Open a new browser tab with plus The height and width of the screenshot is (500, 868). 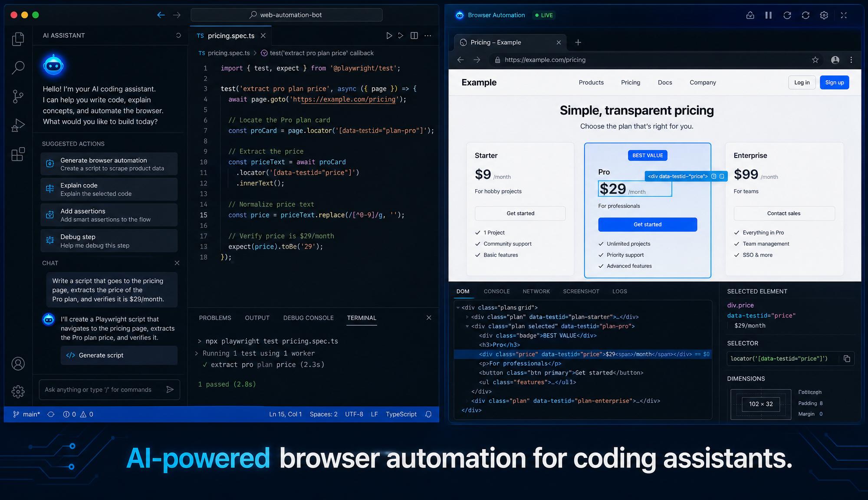(578, 42)
